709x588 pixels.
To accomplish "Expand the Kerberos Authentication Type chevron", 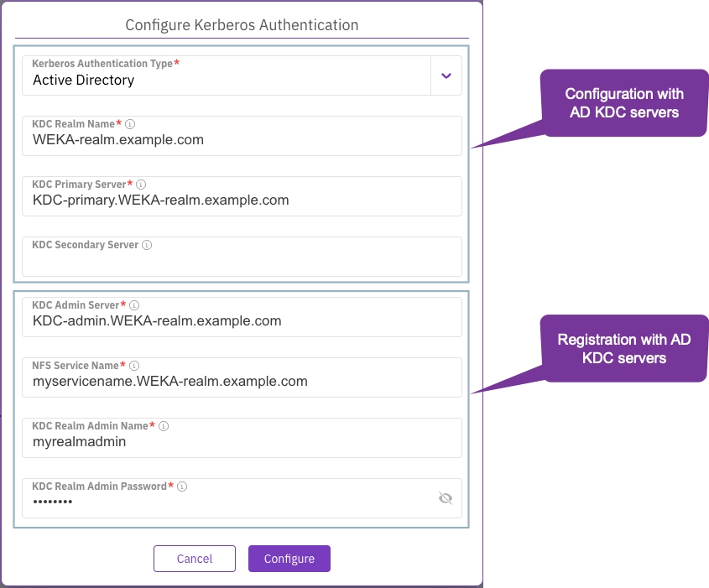I will (x=446, y=75).
